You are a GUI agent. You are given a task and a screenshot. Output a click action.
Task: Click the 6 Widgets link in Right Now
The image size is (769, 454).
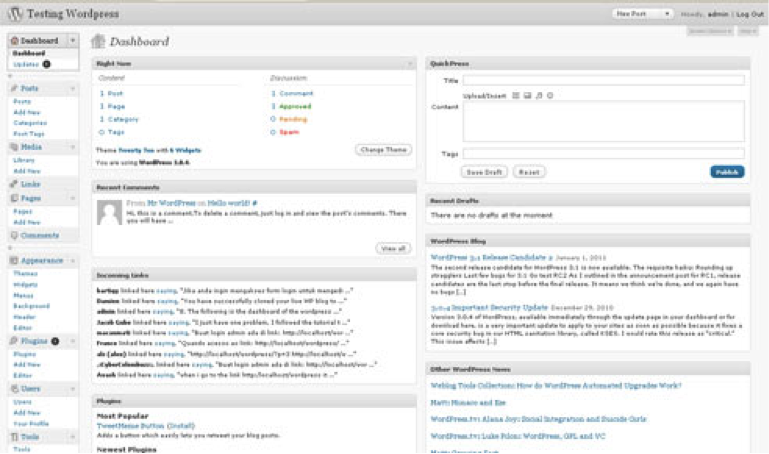point(185,150)
